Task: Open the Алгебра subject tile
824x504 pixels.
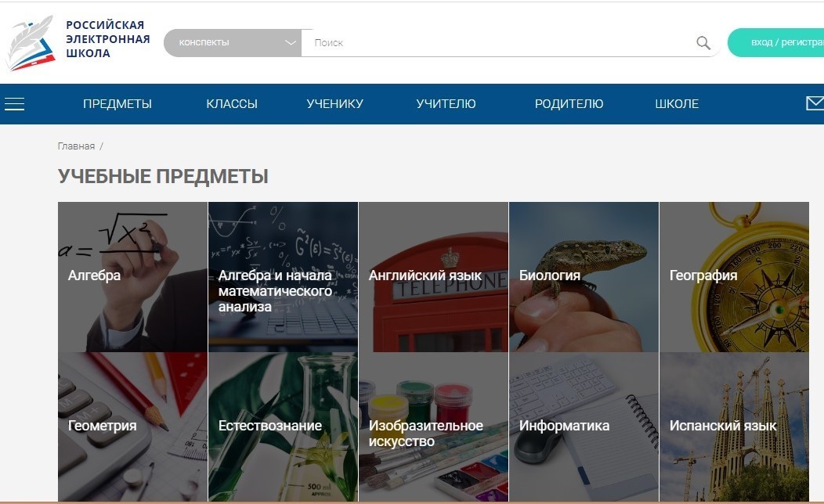Action: (133, 277)
